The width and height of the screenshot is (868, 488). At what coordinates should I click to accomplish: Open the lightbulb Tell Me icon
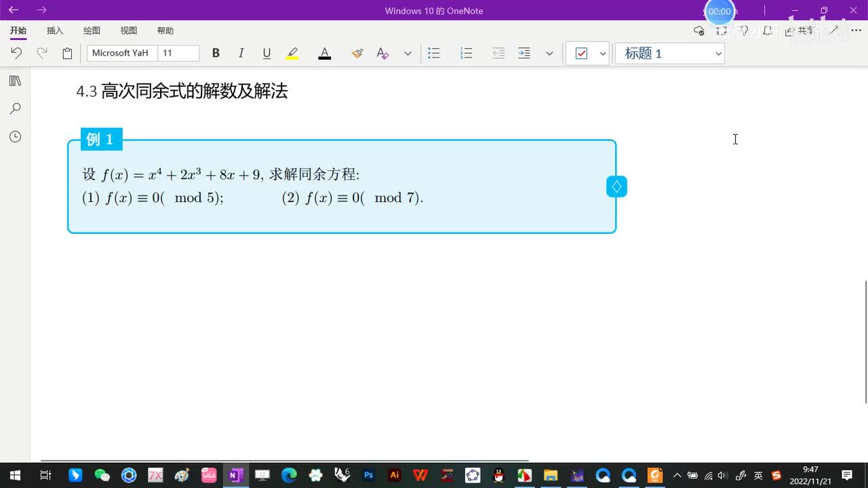click(x=744, y=30)
